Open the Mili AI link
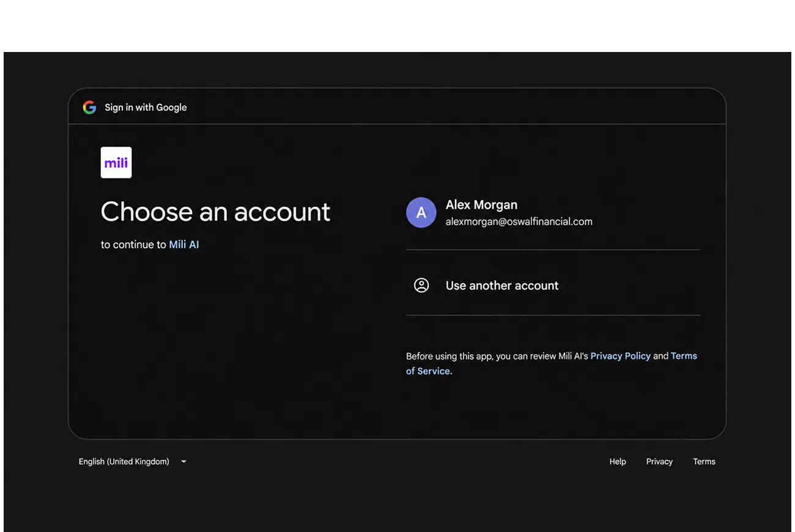Viewport: 795px width, 532px height. point(184,245)
